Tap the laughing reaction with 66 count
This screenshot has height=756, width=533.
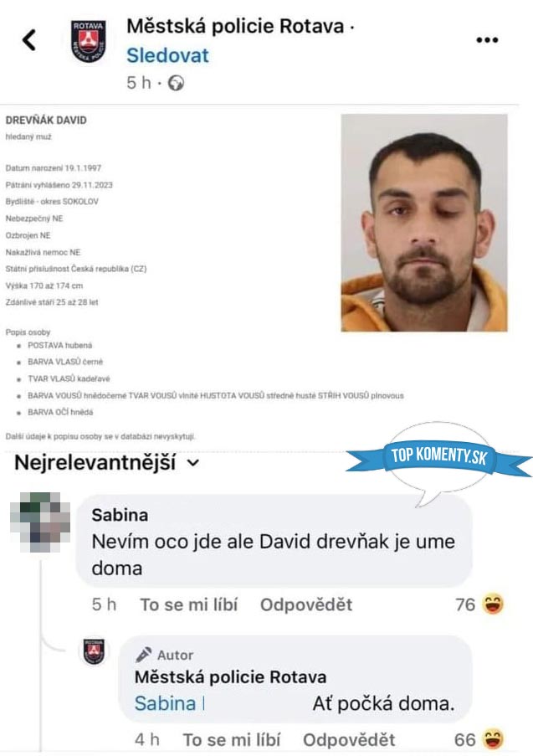pos(494,739)
